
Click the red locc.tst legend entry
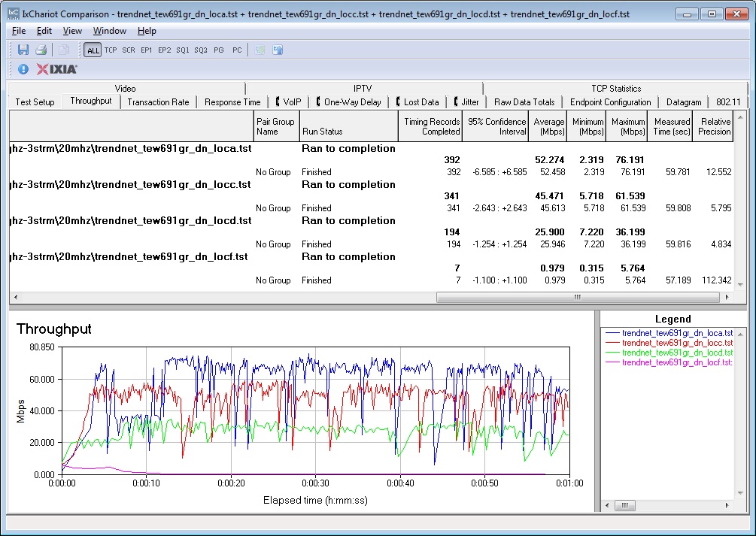[669, 343]
